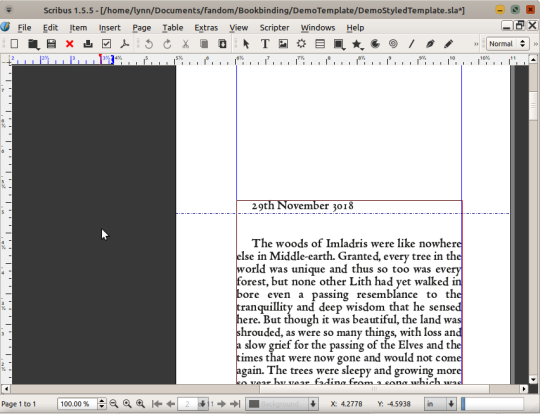540x414 pixels.
Task: Redo action with toolbar arrow
Action: [167, 44]
